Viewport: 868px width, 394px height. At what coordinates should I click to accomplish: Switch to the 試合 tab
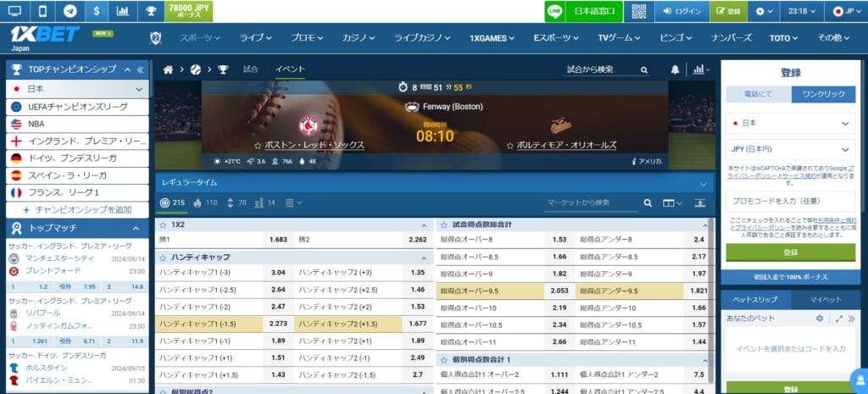250,69
